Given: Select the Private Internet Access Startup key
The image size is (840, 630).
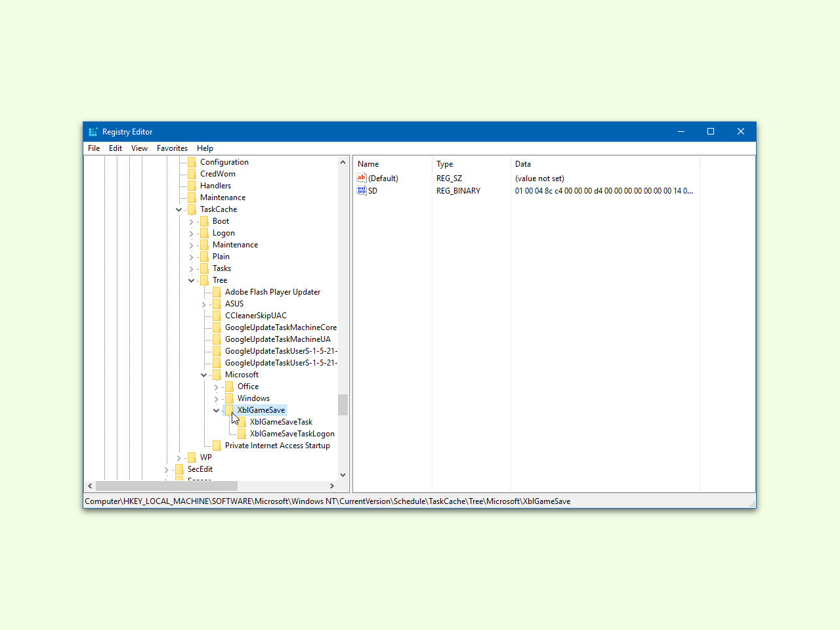Looking at the screenshot, I should 277,446.
